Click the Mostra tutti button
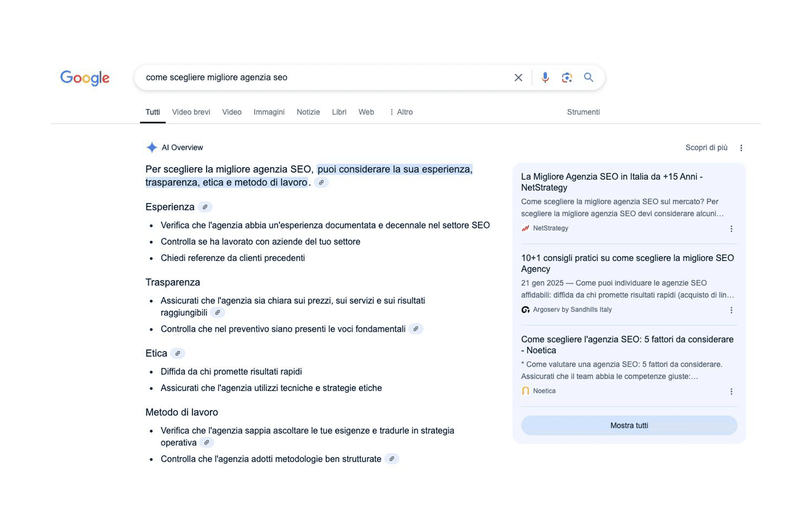This screenshot has width=812, height=522. 629,425
